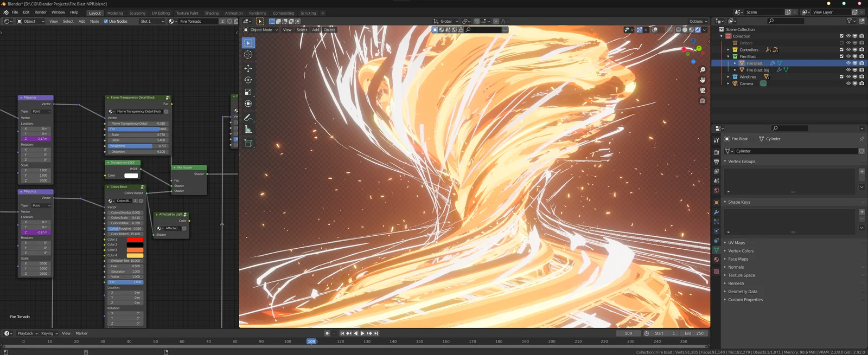Open the Object Mode dropdown

pos(261,30)
